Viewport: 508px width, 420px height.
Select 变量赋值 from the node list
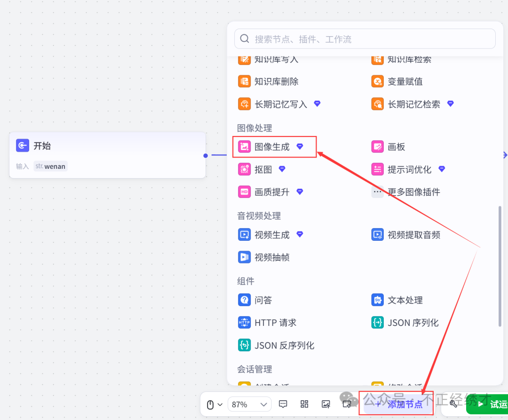click(x=405, y=81)
